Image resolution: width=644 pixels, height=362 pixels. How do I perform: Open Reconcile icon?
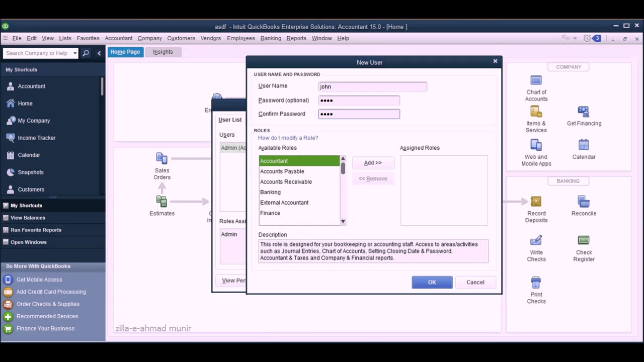point(584,202)
